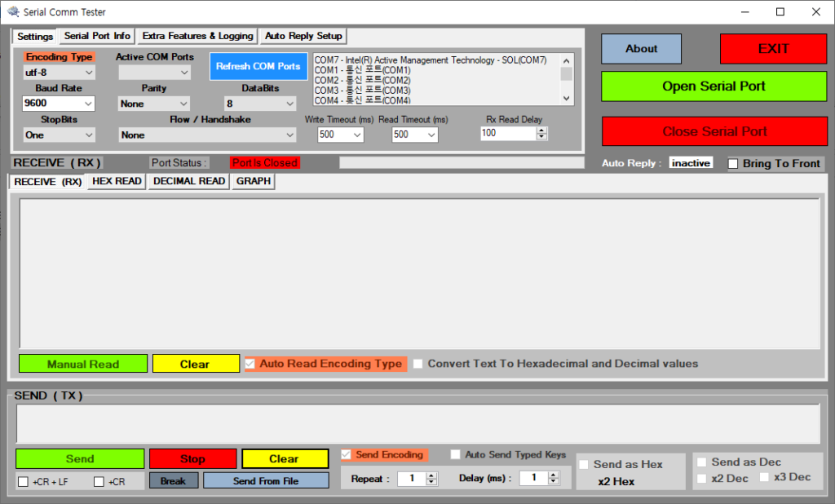Disable Auto Read Encoding Type
835x504 pixels.
pos(250,364)
